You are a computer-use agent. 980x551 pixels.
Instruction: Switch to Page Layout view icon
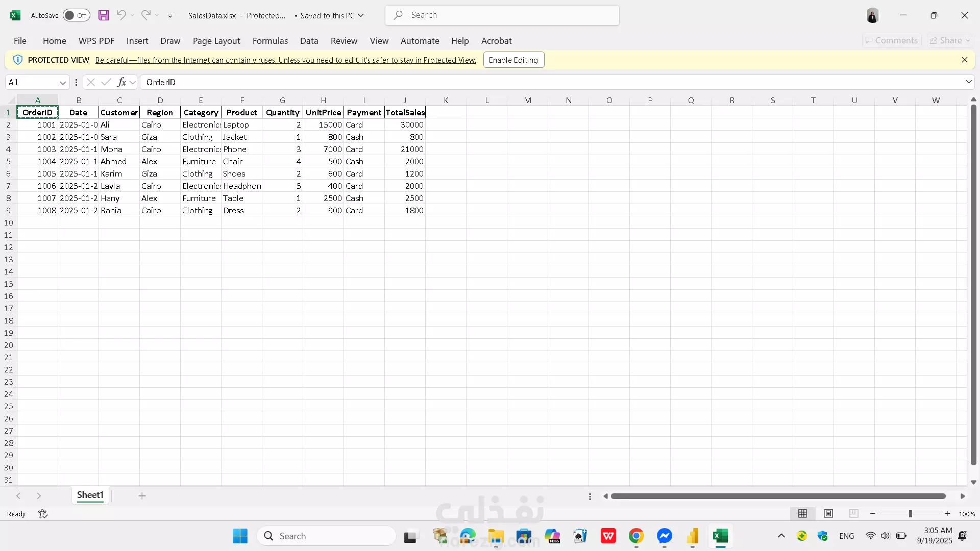pyautogui.click(x=828, y=514)
